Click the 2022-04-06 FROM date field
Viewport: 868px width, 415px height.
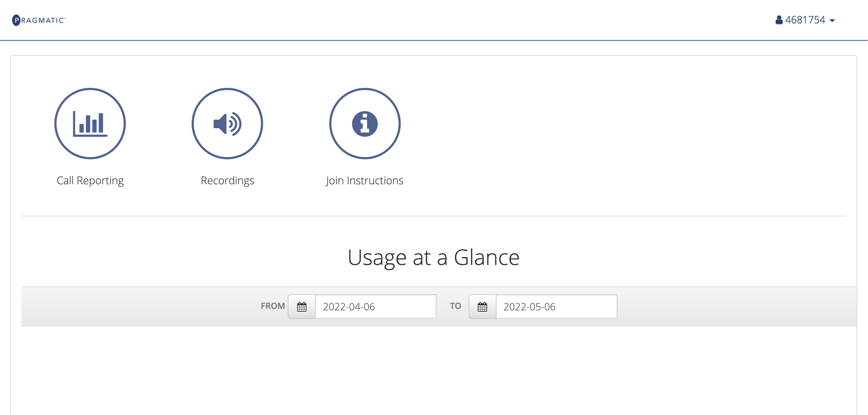coord(375,306)
